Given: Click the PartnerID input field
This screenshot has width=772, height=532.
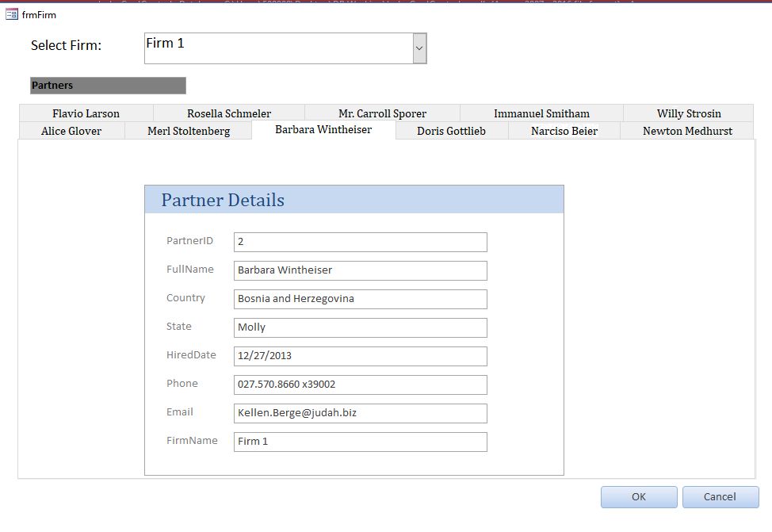Looking at the screenshot, I should click(x=361, y=242).
